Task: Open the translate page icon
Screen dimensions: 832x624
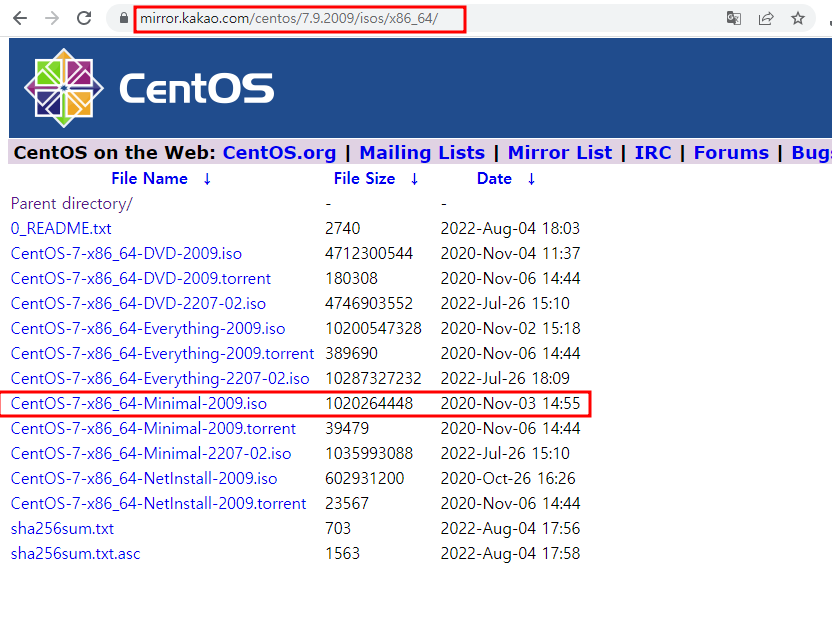Action: coord(734,19)
